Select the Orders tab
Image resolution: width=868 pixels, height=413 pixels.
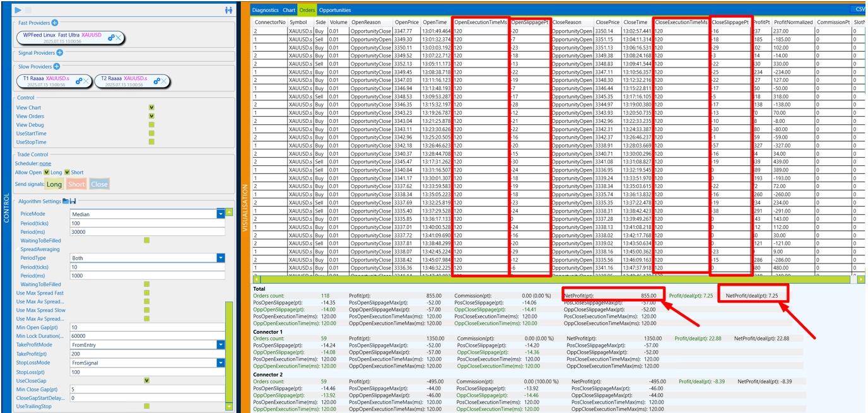point(307,10)
